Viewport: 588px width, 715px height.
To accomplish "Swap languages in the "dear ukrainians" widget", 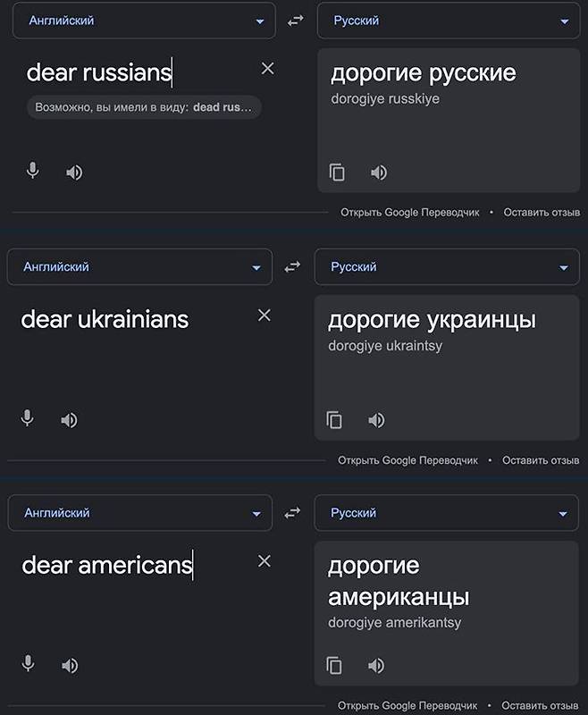I will [x=292, y=267].
